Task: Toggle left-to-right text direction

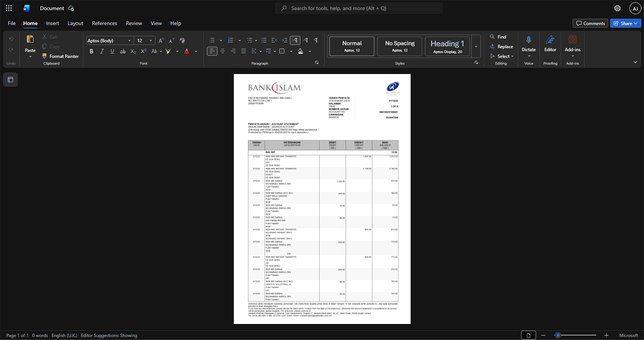Action: [x=295, y=41]
